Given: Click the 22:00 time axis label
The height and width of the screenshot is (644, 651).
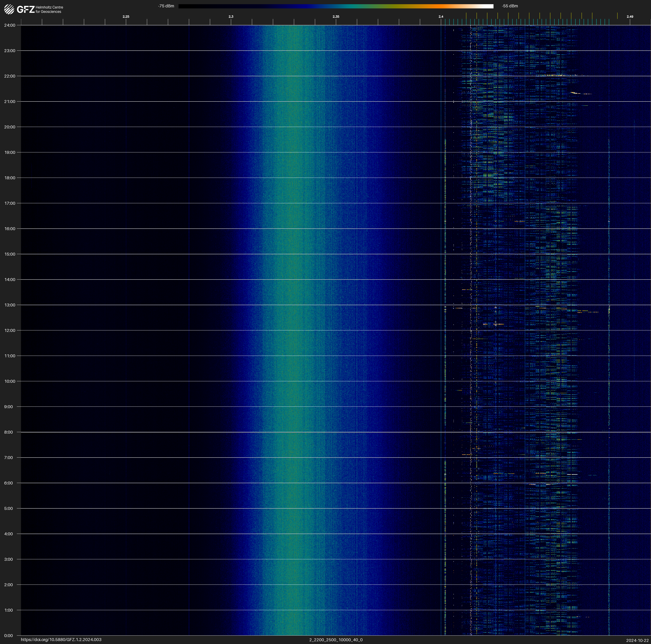Looking at the screenshot, I should click(x=10, y=76).
